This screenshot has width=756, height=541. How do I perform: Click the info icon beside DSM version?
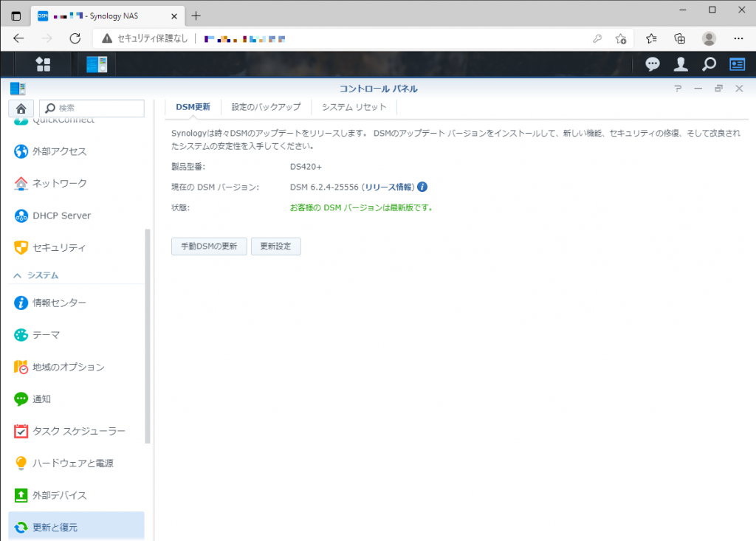(422, 187)
